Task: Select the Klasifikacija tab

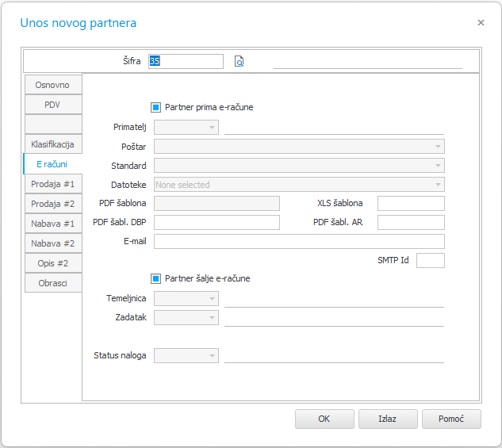Action: [x=53, y=144]
